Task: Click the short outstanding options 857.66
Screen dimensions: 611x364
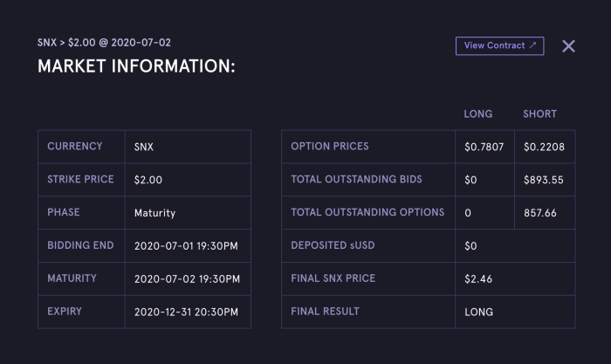Action: coord(540,213)
